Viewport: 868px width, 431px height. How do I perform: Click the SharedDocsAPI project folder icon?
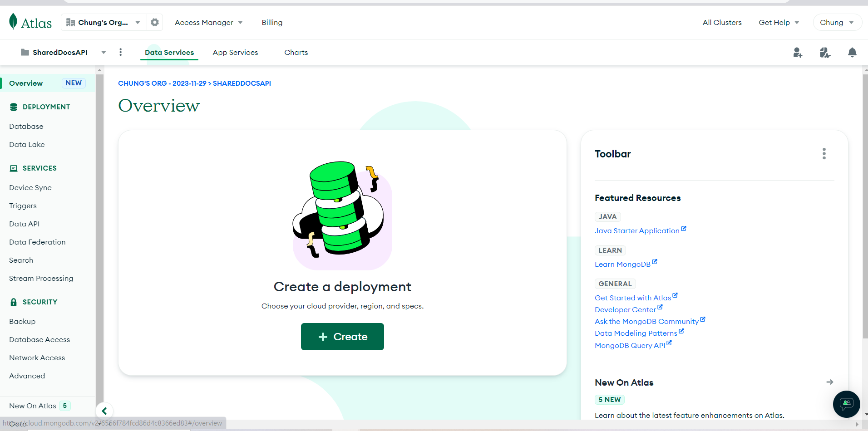tap(25, 52)
